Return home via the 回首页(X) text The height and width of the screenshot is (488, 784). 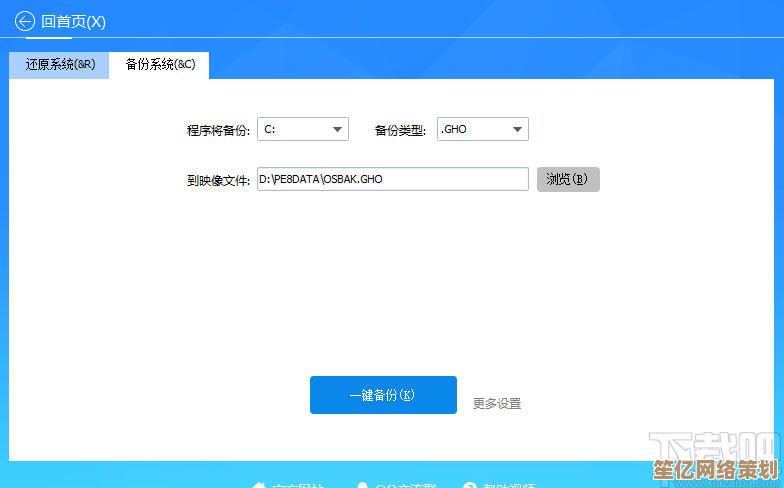click(73, 21)
